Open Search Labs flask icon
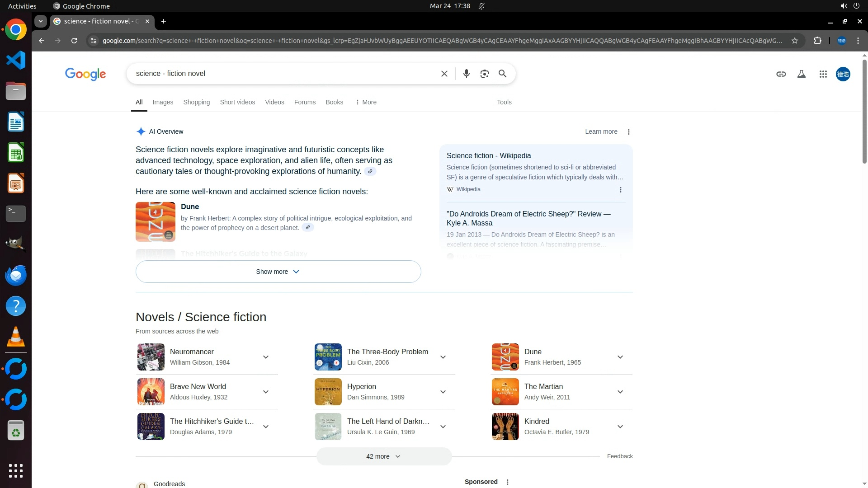Screen dimensions: 868x488 click(801, 74)
